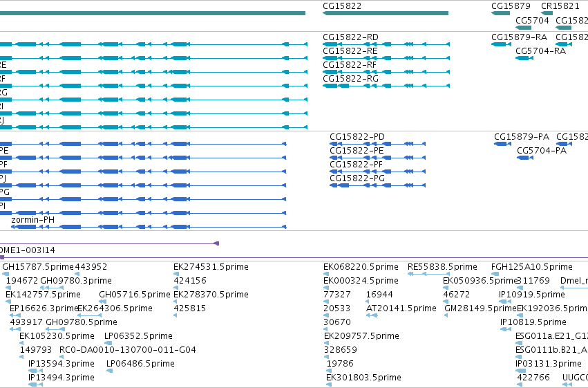Select transcript CG15822-RG
The image size is (588, 388).
(386, 86)
